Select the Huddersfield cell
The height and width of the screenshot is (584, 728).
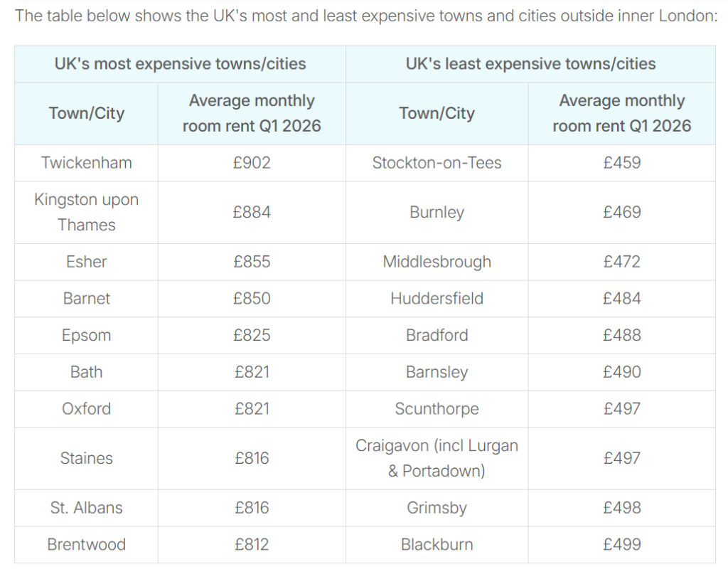tap(437, 299)
